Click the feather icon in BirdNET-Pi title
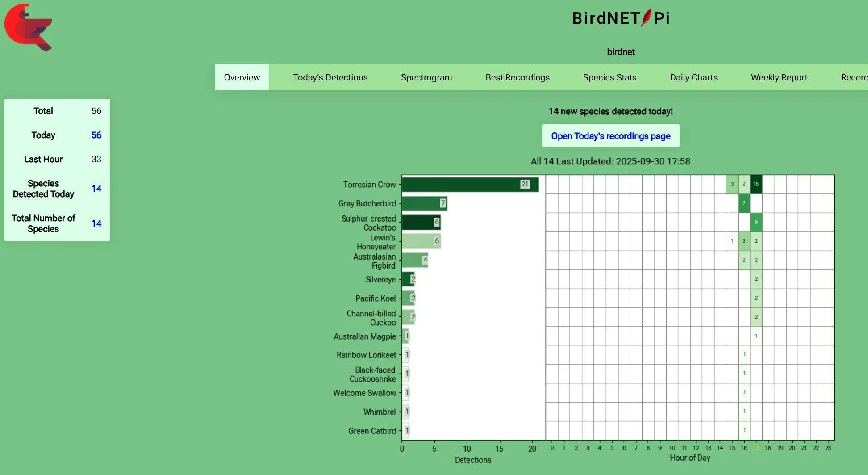The image size is (868, 475). click(x=646, y=18)
